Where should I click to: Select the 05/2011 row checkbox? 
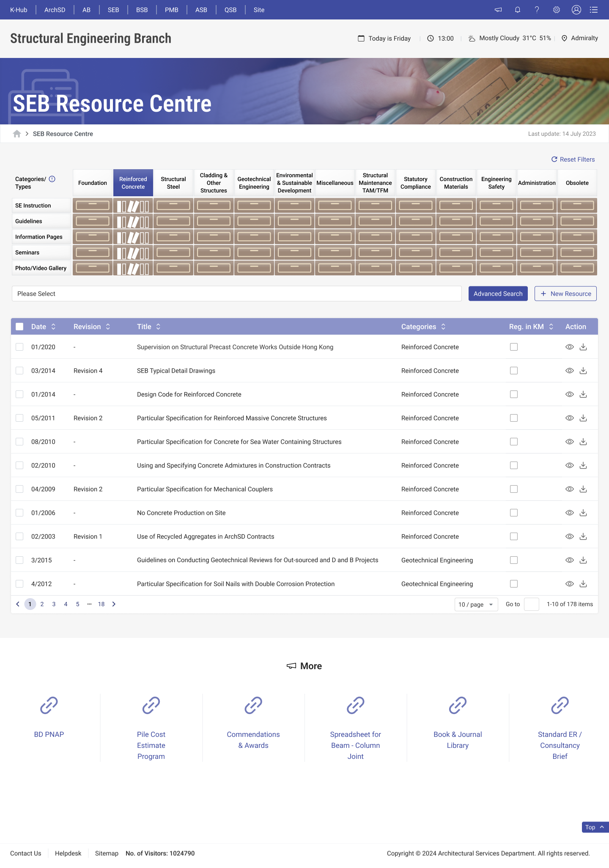(19, 418)
